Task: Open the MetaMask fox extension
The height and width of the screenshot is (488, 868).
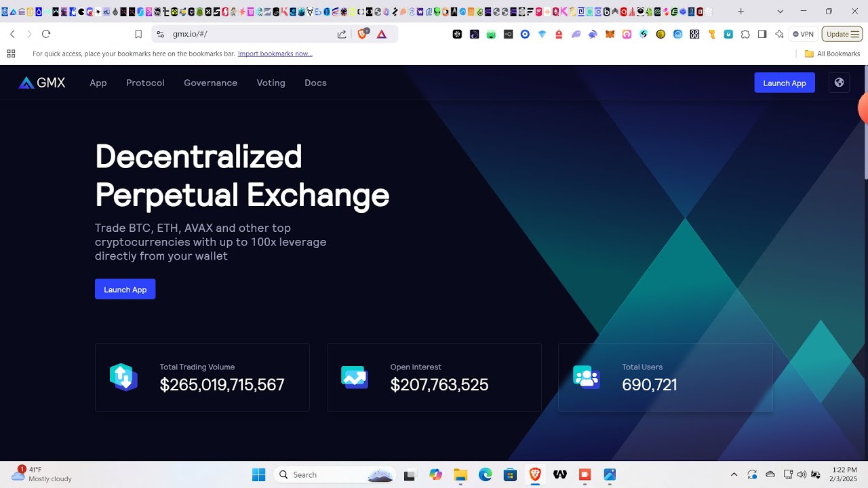Action: (610, 34)
